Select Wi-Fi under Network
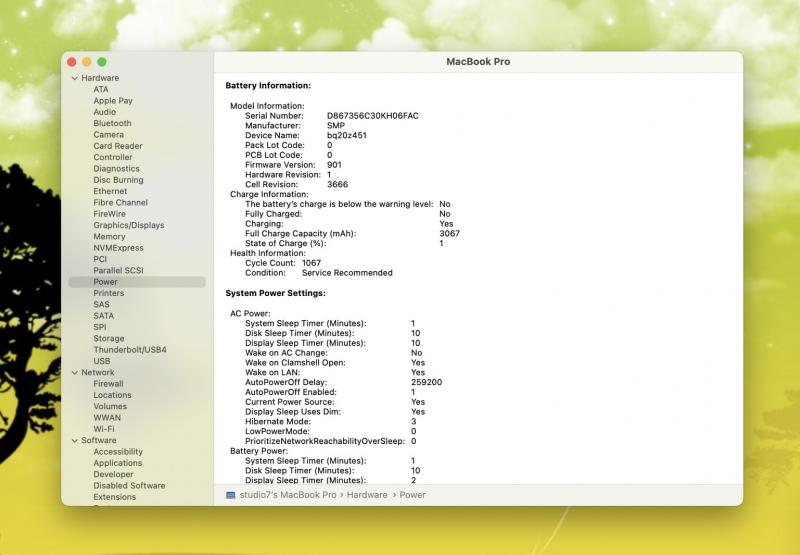 click(104, 429)
